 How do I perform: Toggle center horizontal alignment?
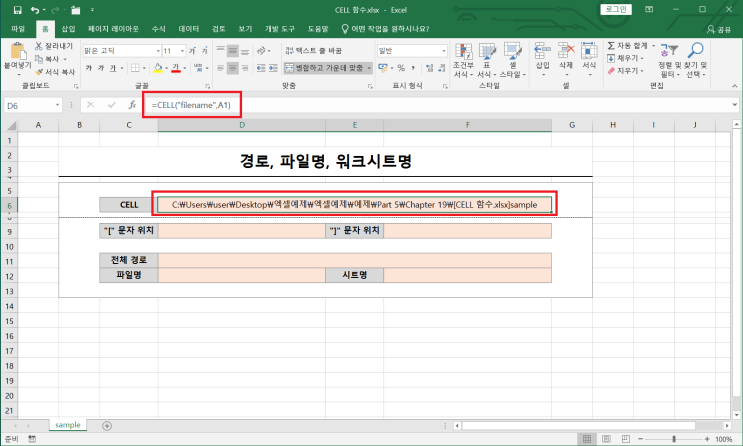[233, 68]
